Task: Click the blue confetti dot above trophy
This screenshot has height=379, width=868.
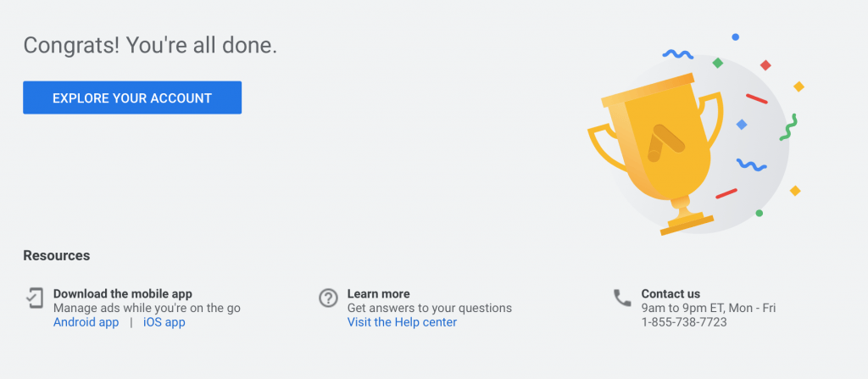Action: pyautogui.click(x=735, y=37)
